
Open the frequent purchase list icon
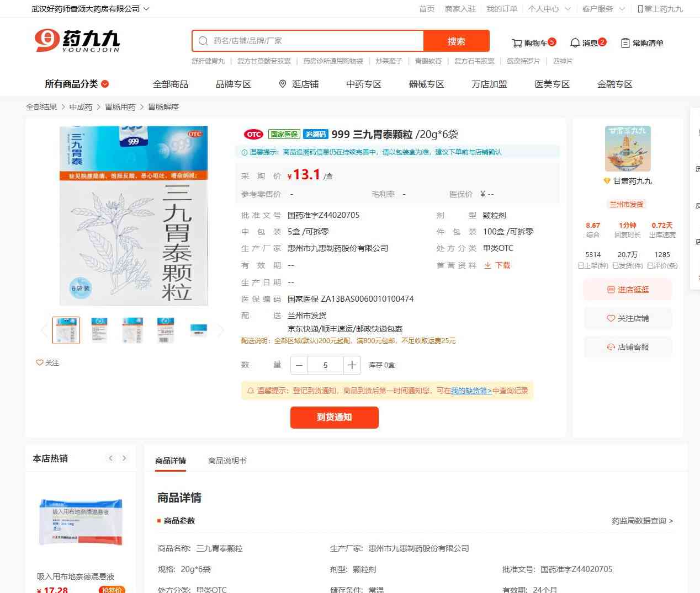(625, 43)
